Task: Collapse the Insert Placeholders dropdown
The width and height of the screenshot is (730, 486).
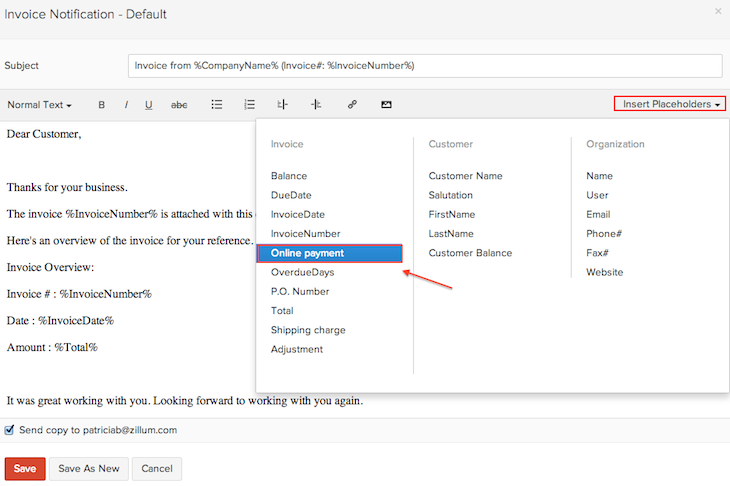Action: click(x=670, y=104)
